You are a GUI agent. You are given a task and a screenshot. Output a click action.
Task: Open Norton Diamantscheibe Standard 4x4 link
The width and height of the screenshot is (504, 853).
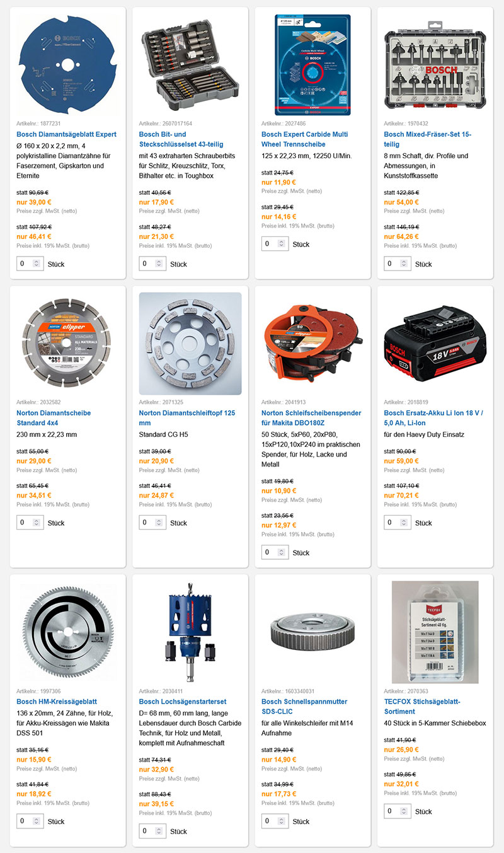pos(54,418)
